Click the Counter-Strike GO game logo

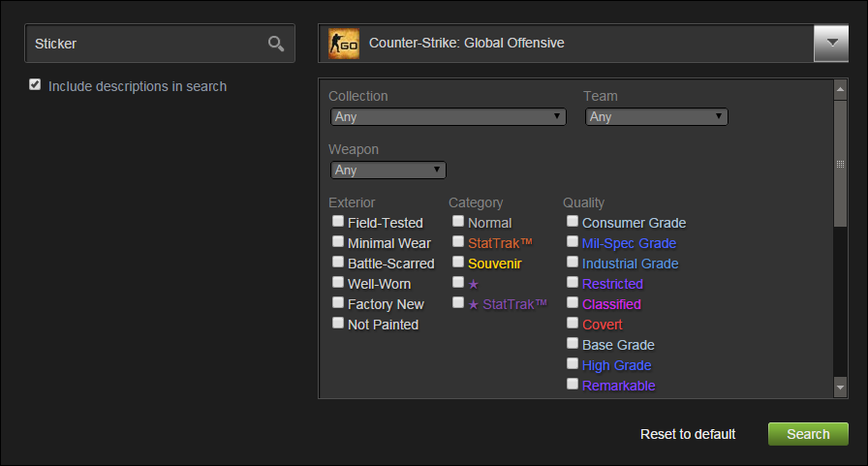click(344, 44)
